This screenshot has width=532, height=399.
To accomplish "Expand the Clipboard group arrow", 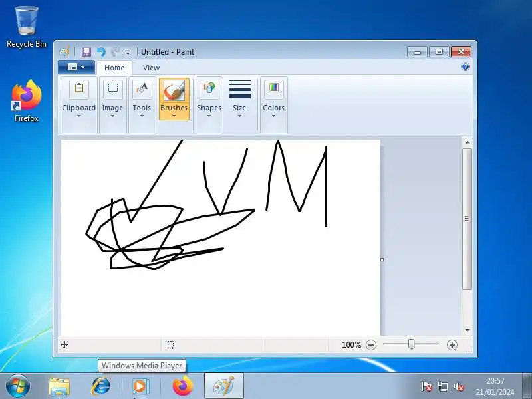I will (78, 116).
